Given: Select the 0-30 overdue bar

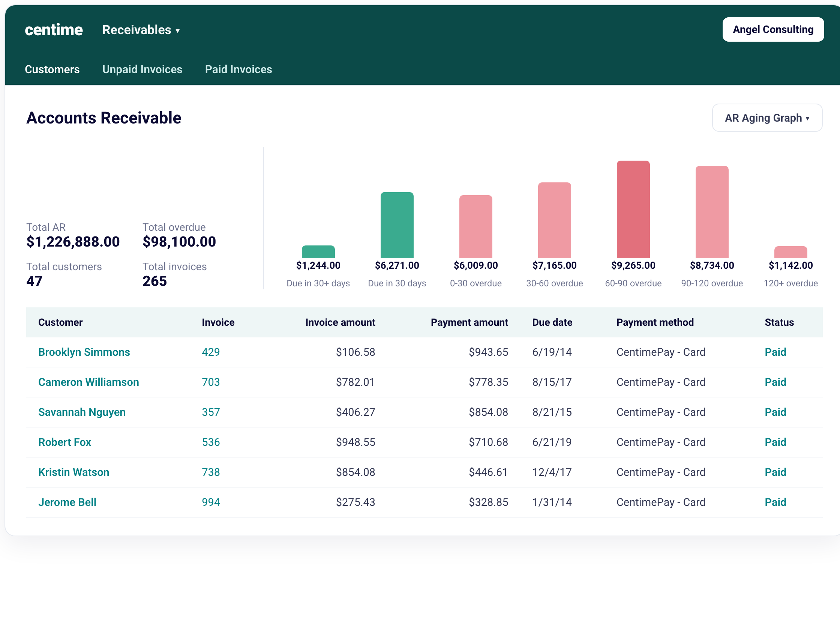Looking at the screenshot, I should click(476, 227).
